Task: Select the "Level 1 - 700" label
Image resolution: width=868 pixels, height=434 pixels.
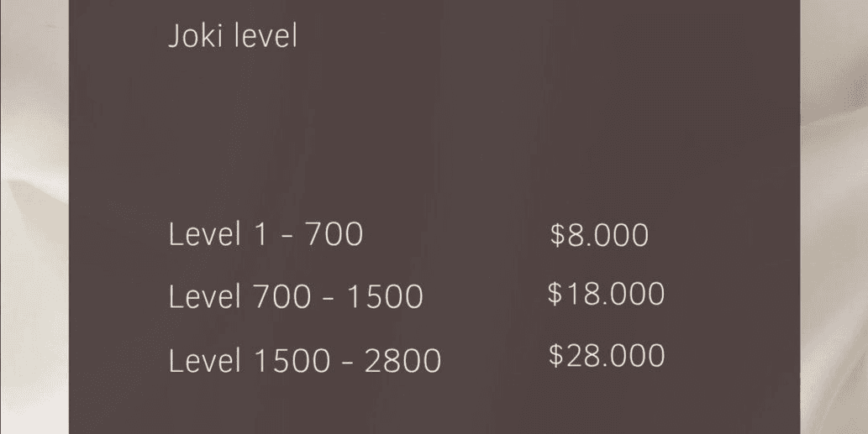Action: point(266,234)
